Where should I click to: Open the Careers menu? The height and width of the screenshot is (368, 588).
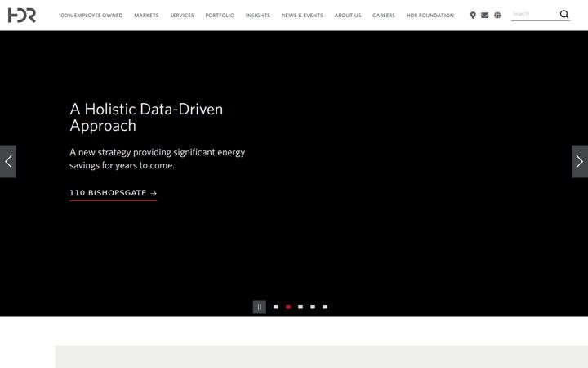384,16
